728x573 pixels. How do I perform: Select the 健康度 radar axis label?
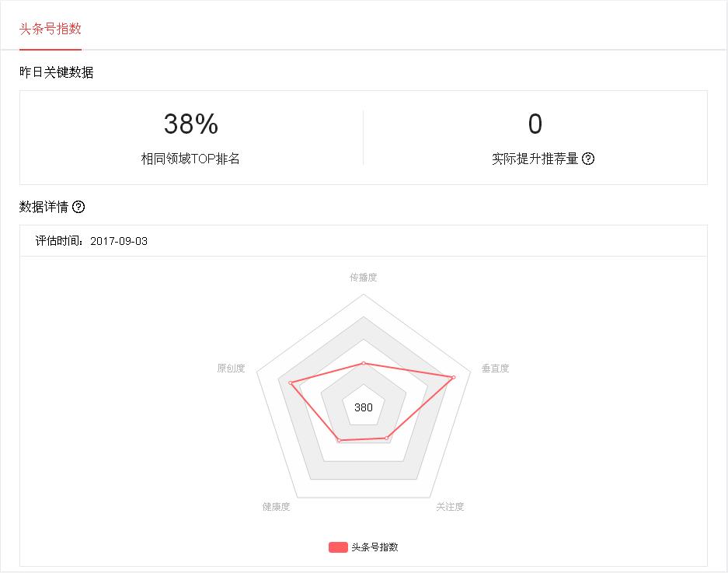click(x=276, y=507)
